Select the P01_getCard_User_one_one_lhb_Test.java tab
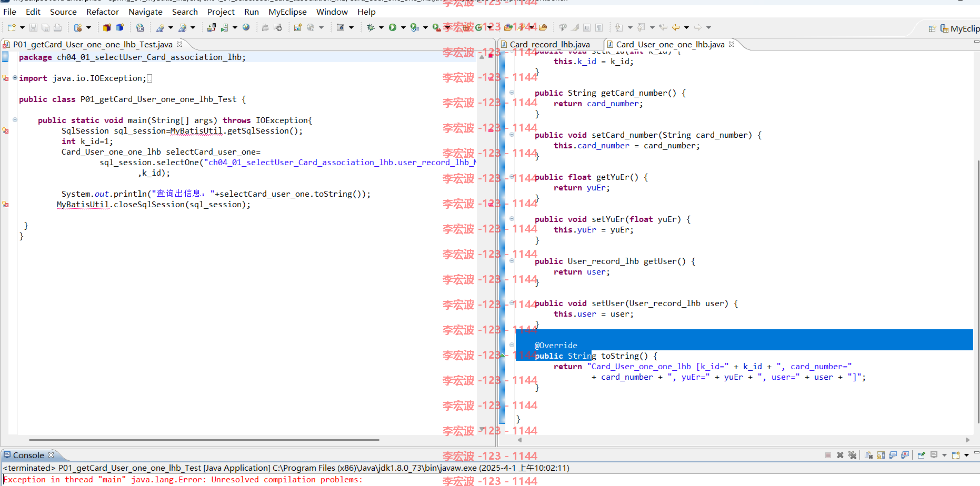The height and width of the screenshot is (486, 980). click(93, 45)
